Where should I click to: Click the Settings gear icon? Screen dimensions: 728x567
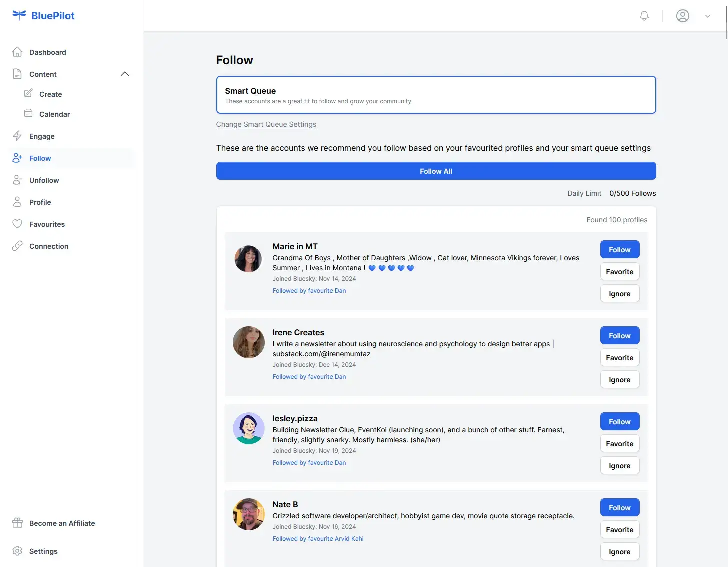click(18, 551)
